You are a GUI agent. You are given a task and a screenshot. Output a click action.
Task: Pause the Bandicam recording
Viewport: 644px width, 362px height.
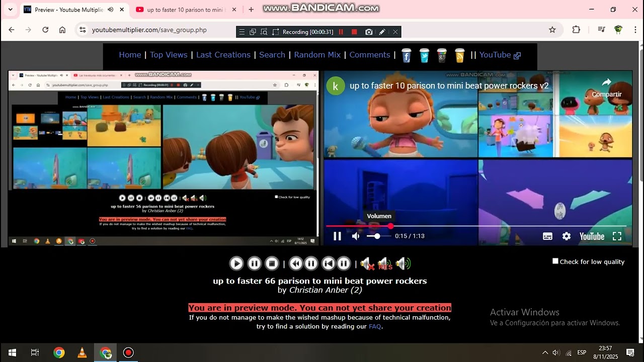341,32
